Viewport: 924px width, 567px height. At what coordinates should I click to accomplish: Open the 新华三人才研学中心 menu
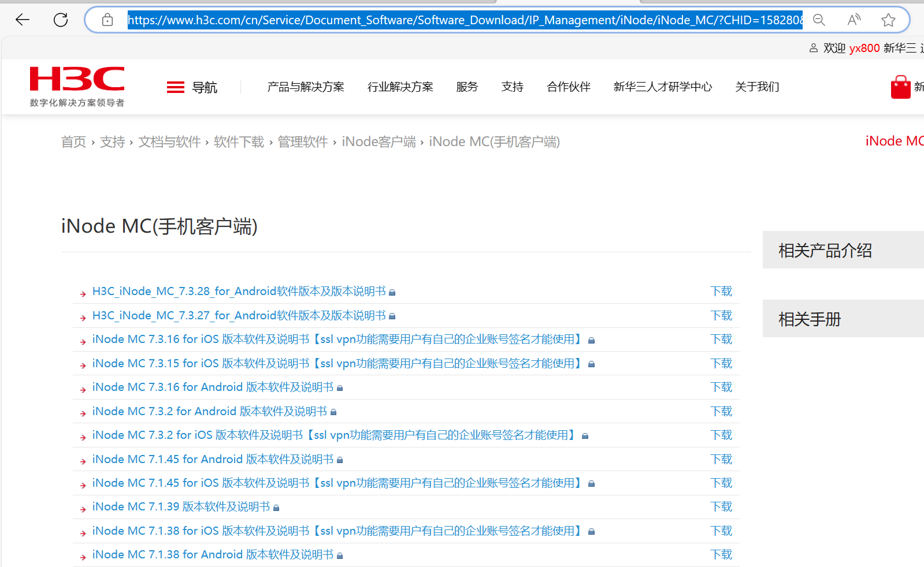(663, 87)
